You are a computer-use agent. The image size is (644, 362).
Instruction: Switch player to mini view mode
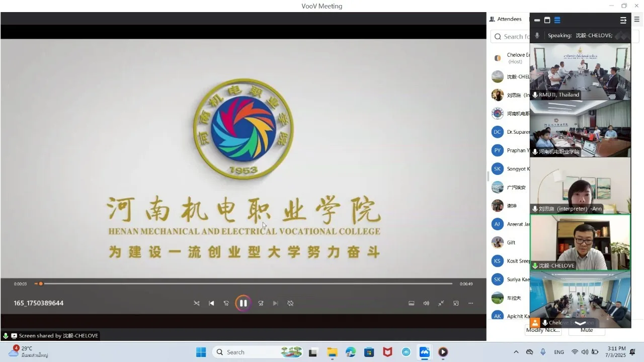tap(456, 303)
